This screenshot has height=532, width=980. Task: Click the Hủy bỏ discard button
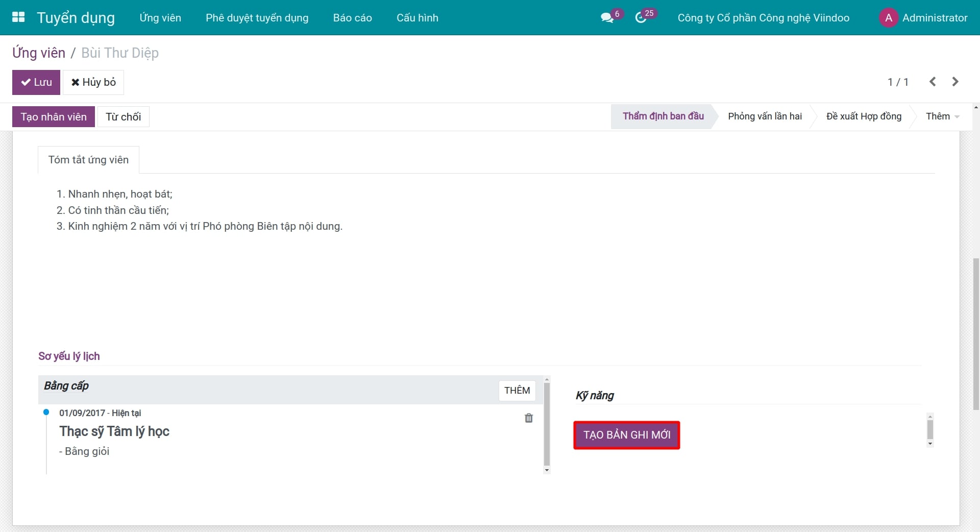click(93, 82)
